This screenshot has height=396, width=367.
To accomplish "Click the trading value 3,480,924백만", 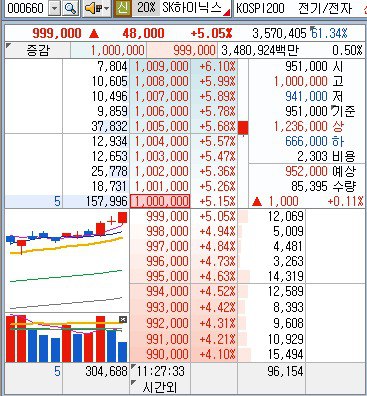I will click(260, 50).
